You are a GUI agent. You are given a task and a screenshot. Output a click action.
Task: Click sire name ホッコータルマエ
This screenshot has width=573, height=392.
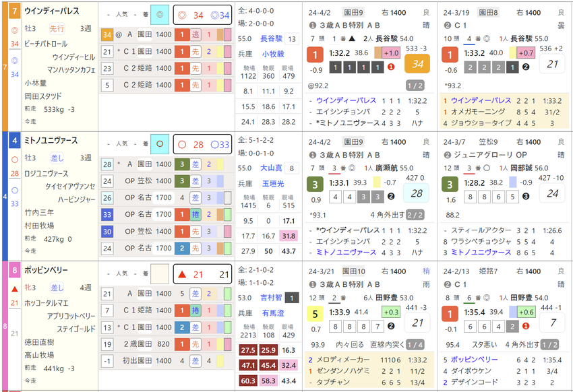coord(47,303)
